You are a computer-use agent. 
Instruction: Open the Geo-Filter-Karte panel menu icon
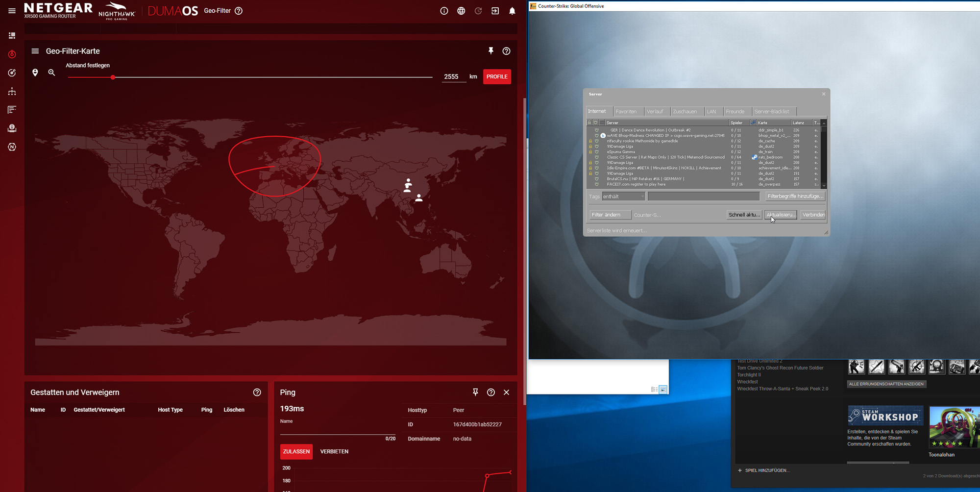click(35, 51)
